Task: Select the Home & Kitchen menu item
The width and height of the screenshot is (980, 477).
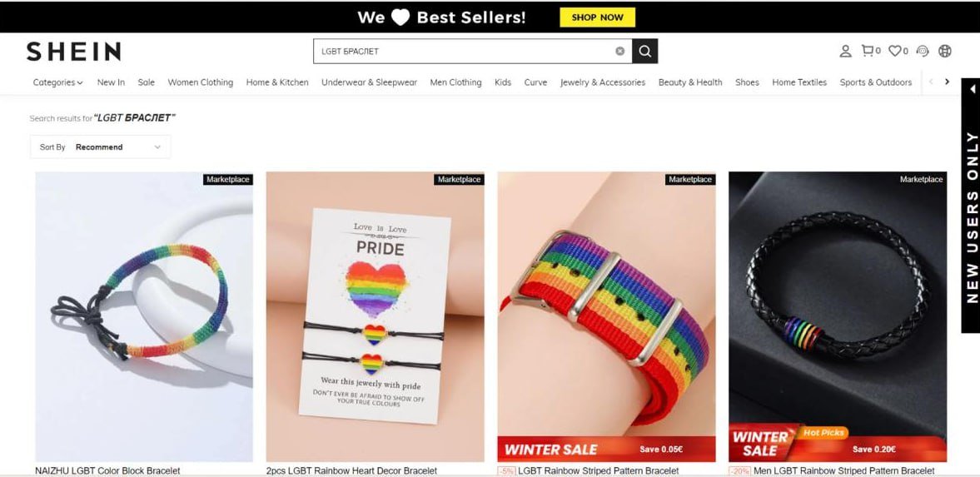Action: point(277,82)
